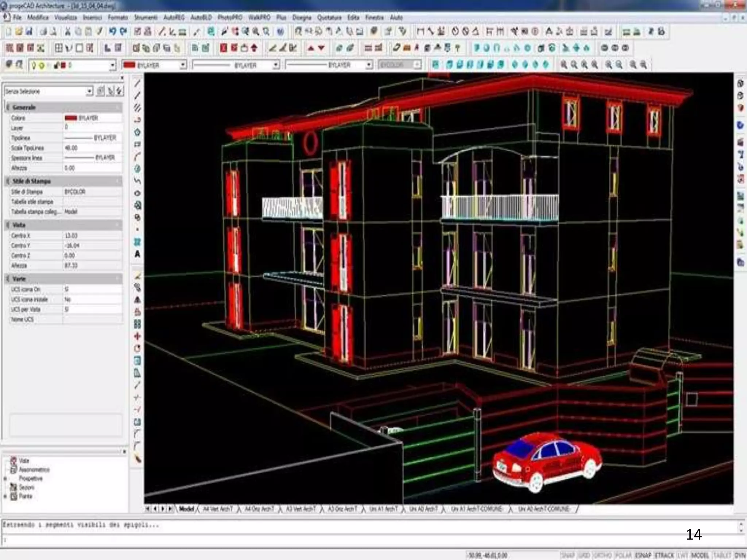This screenshot has height=560, width=747.
Task: Select the Text tool 'A' icon
Action: pyautogui.click(x=137, y=254)
